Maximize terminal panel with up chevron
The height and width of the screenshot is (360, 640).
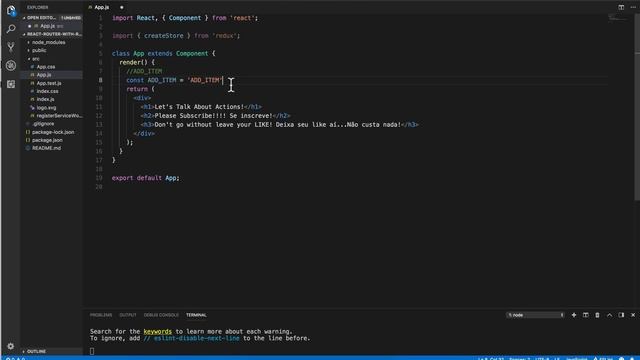coord(609,315)
